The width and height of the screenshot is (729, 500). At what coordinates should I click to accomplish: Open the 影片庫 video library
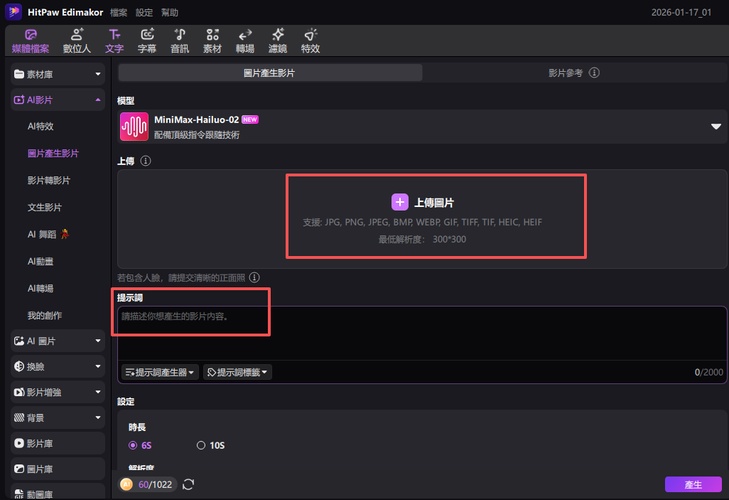pos(58,443)
